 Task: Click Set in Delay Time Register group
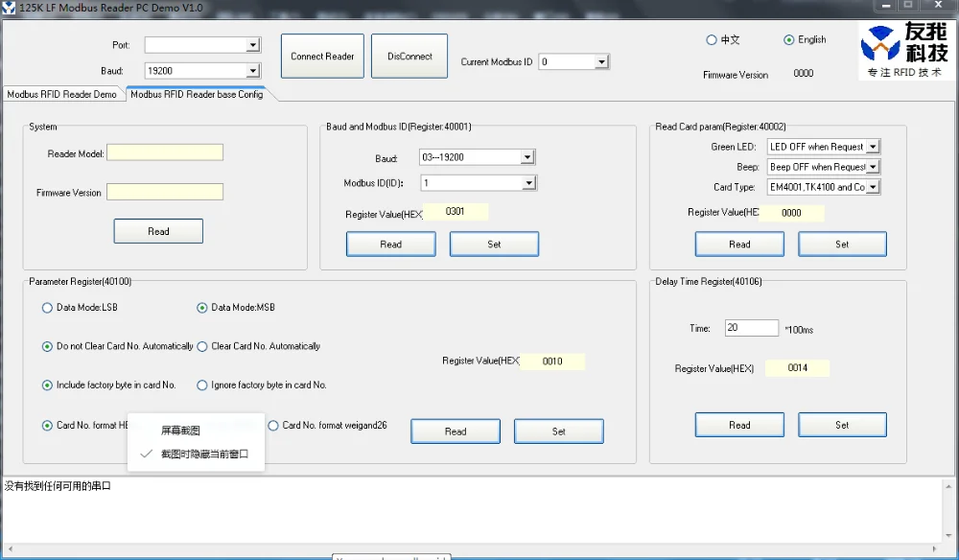(842, 425)
